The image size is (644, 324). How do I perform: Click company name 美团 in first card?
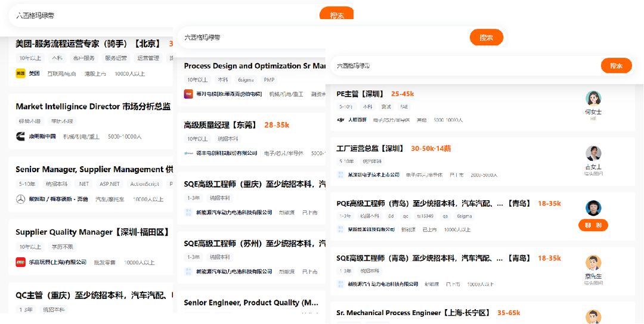pos(34,74)
